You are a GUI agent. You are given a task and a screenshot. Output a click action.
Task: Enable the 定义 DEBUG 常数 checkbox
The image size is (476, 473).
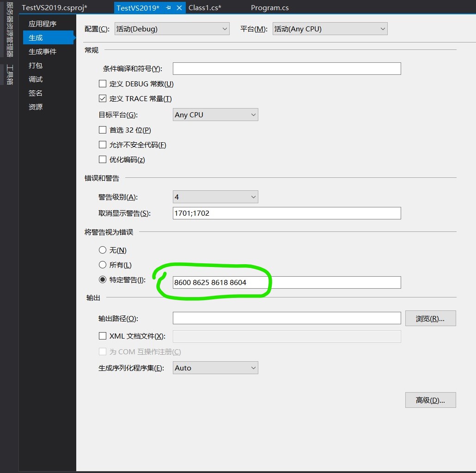point(103,84)
